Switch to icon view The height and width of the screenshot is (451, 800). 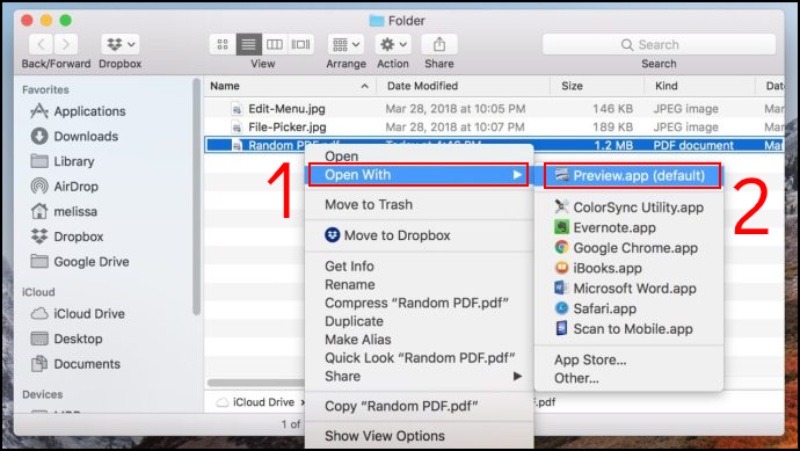click(x=222, y=45)
